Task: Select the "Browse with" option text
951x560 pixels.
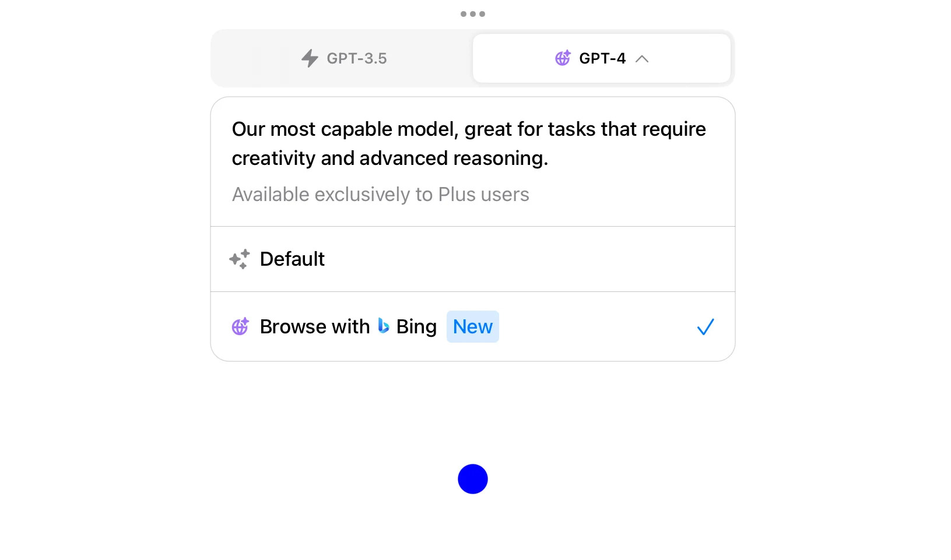Action: coord(314,327)
